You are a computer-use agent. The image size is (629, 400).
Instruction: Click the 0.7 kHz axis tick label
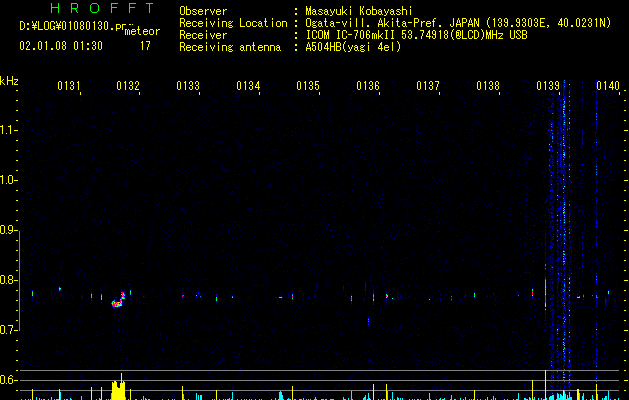pyautogui.click(x=8, y=330)
